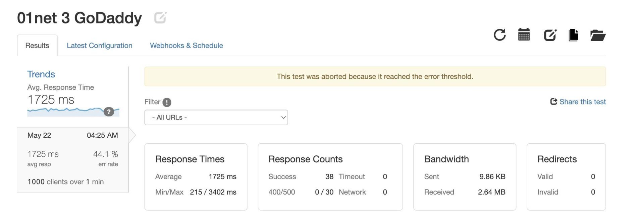644x217 pixels.
Task: Click the Avg. Response Time label
Action: pos(60,87)
